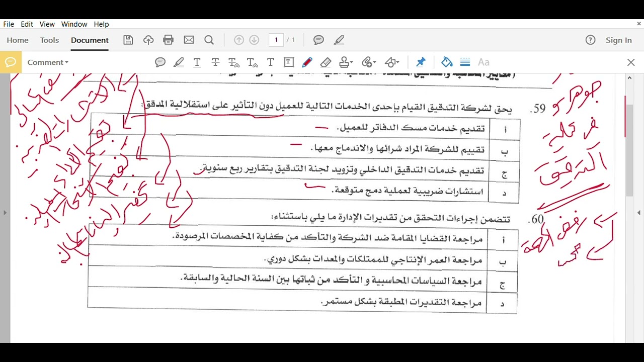Click the cloud upload icon
Screen dimensions: 644x362
tap(148, 40)
